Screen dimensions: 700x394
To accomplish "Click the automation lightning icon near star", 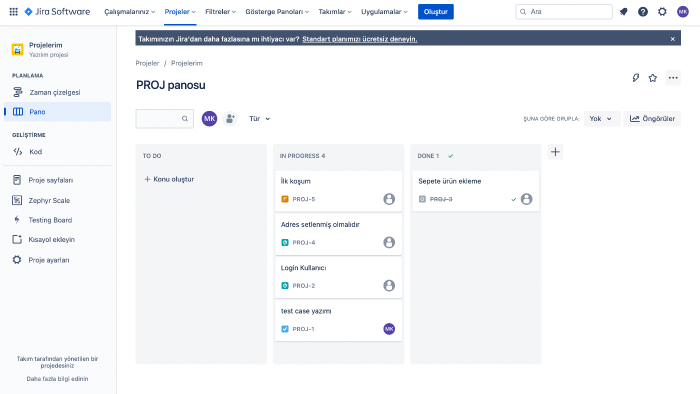I will click(636, 78).
